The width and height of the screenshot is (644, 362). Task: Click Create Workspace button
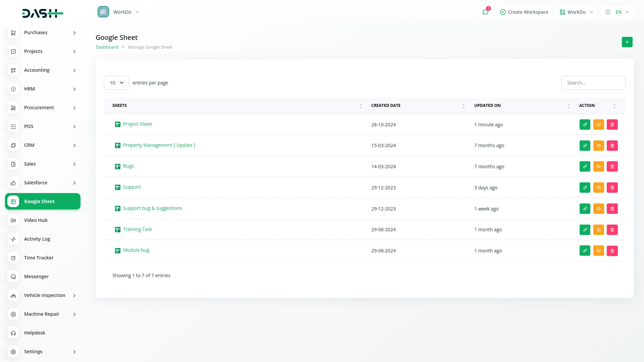tap(524, 12)
